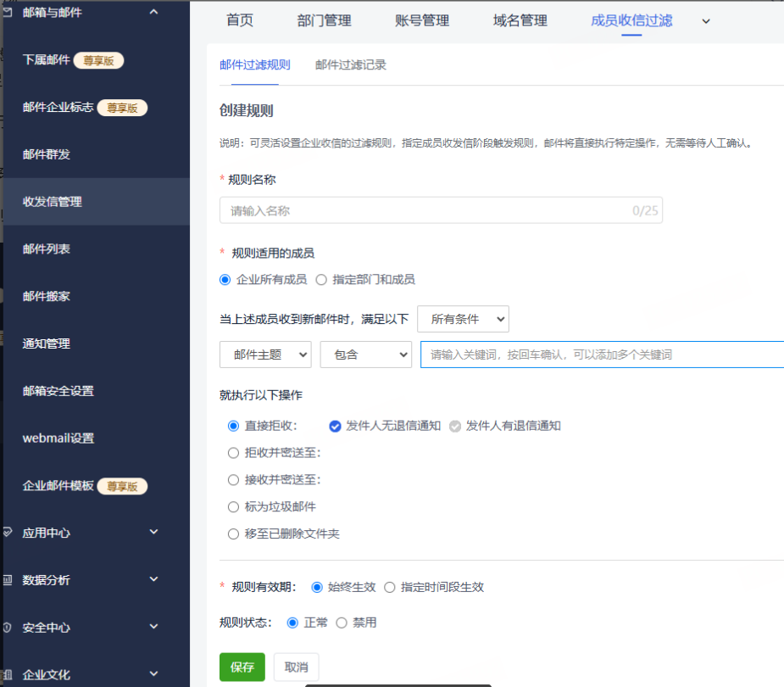Screen dimensions: 784x687
Task: Switch to the 账号管理 top tab
Action: pyautogui.click(x=422, y=20)
